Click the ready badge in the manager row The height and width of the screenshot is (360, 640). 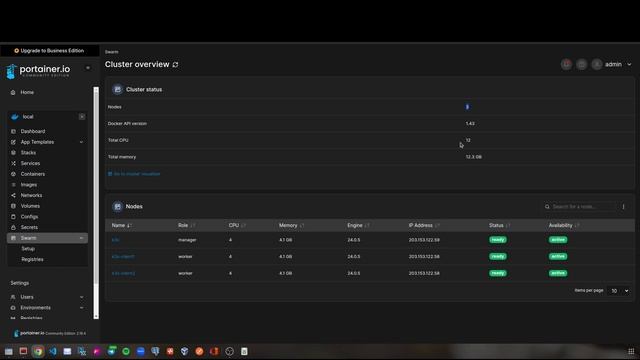(x=498, y=240)
